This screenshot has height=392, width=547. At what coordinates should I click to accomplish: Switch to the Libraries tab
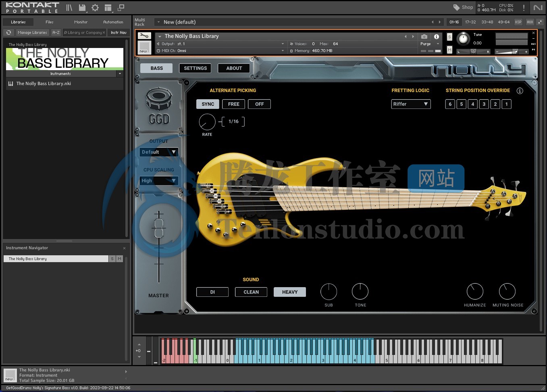18,22
